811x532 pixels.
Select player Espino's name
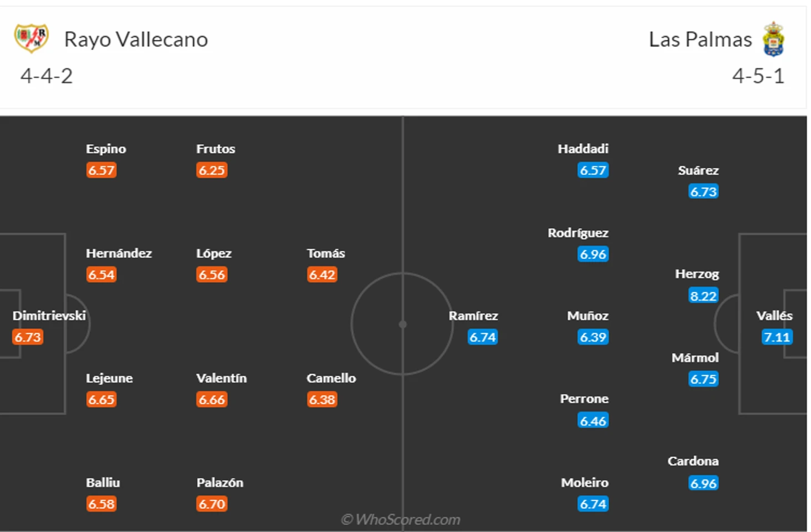(106, 149)
